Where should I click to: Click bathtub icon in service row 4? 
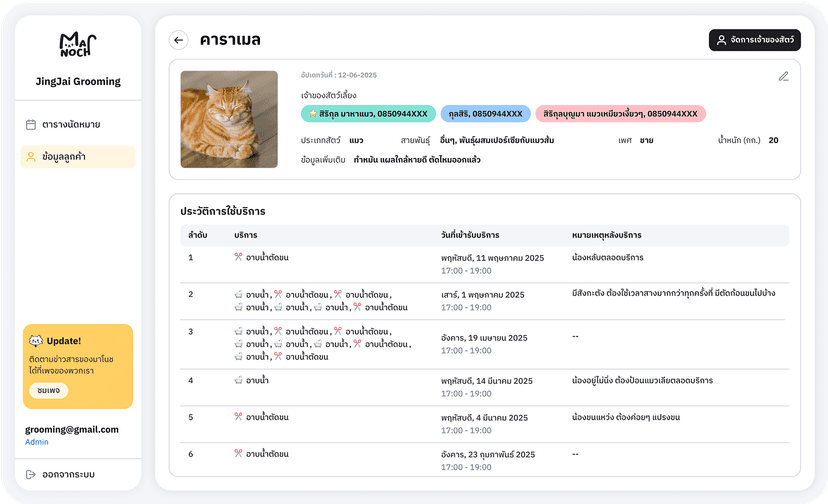coord(238,380)
